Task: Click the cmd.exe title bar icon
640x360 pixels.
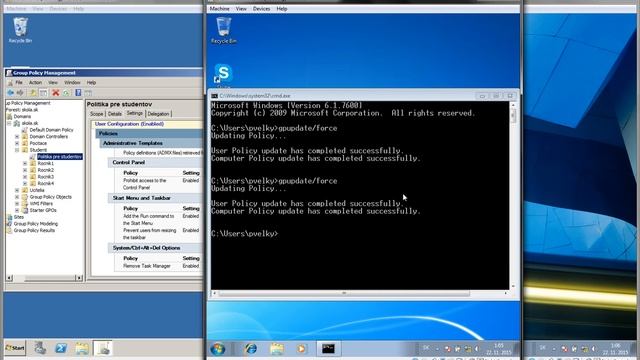Action: point(214,96)
